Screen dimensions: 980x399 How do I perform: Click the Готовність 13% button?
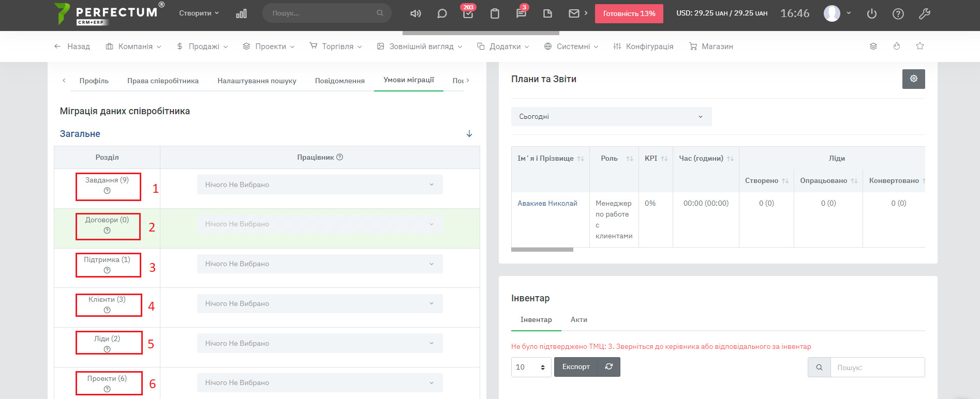coord(629,13)
